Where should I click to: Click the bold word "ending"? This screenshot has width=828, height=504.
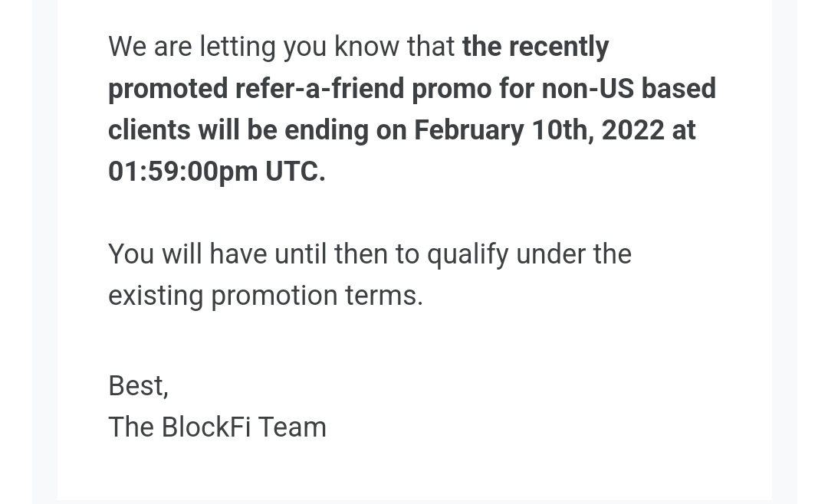326,130
